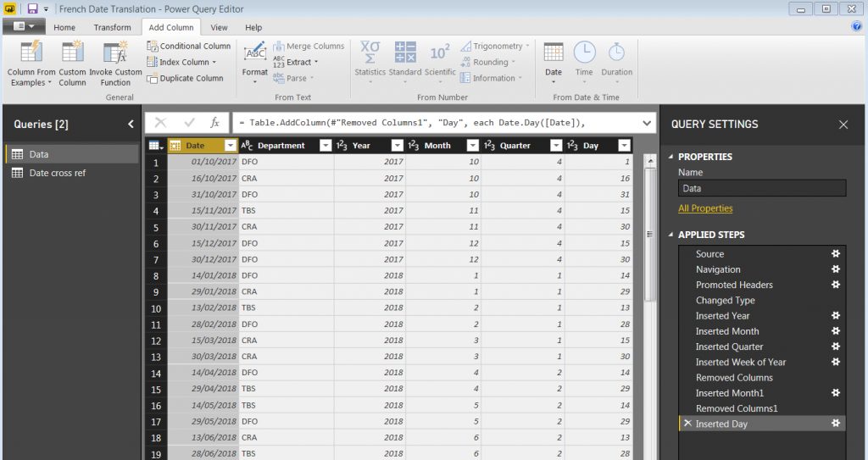Delete the Inserted Day step with X
Screen dimensions: 868x460
[687, 424]
